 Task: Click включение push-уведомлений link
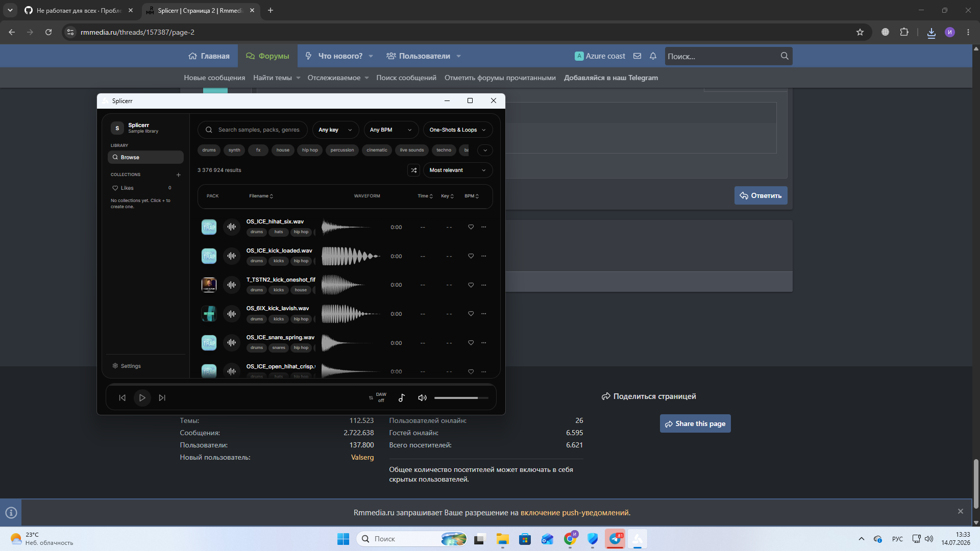pos(575,513)
